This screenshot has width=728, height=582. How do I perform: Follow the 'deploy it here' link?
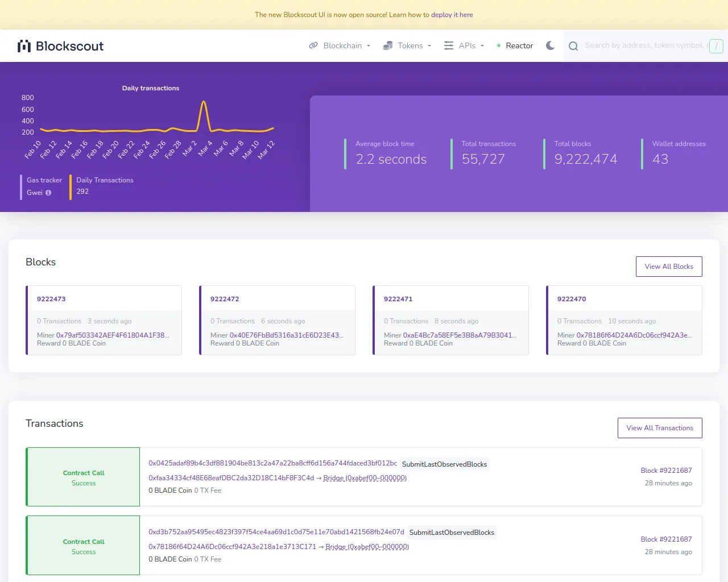(452, 15)
